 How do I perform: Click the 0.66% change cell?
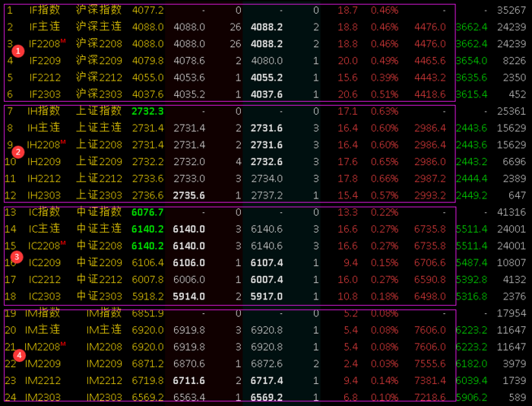385,179
